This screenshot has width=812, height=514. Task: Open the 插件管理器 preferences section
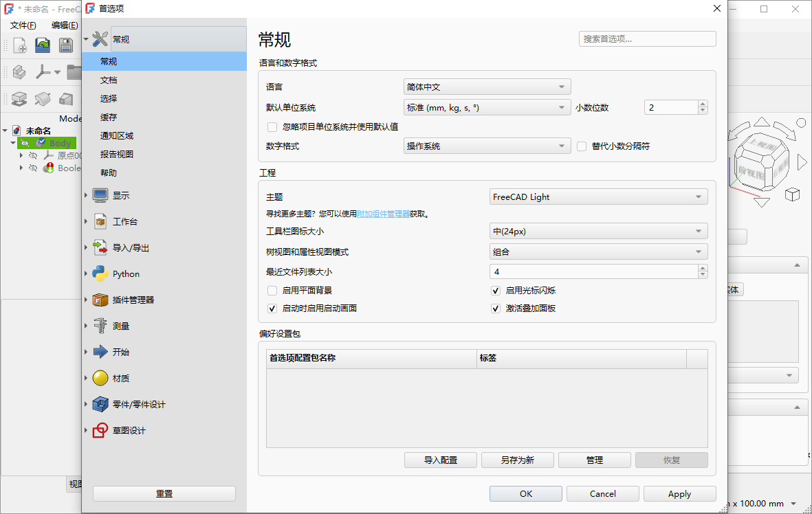135,300
